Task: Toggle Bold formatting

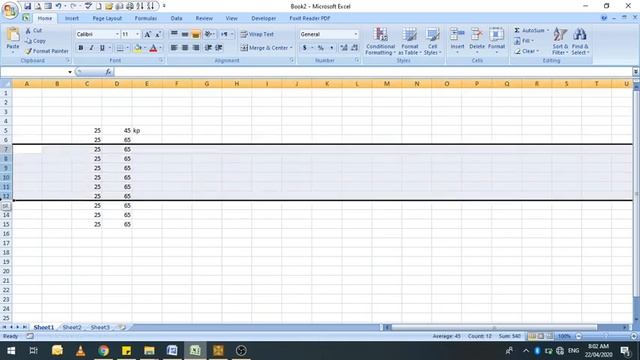Action: (81, 48)
